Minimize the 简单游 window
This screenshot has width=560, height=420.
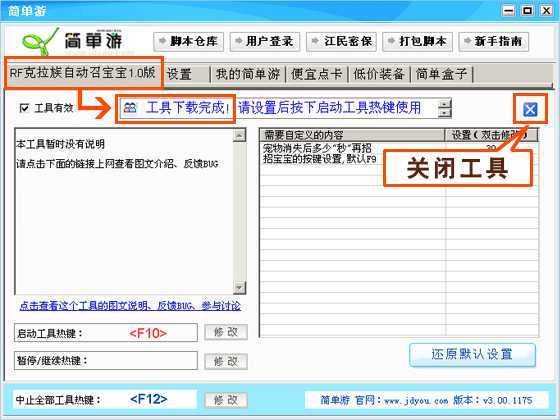tap(509, 11)
